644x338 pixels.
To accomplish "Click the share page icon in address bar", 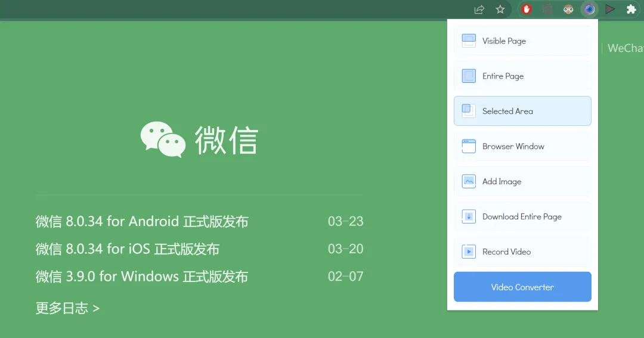I will click(479, 10).
